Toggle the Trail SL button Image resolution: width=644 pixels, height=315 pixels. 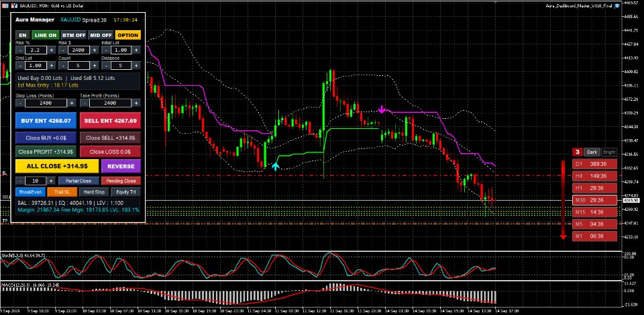click(62, 192)
